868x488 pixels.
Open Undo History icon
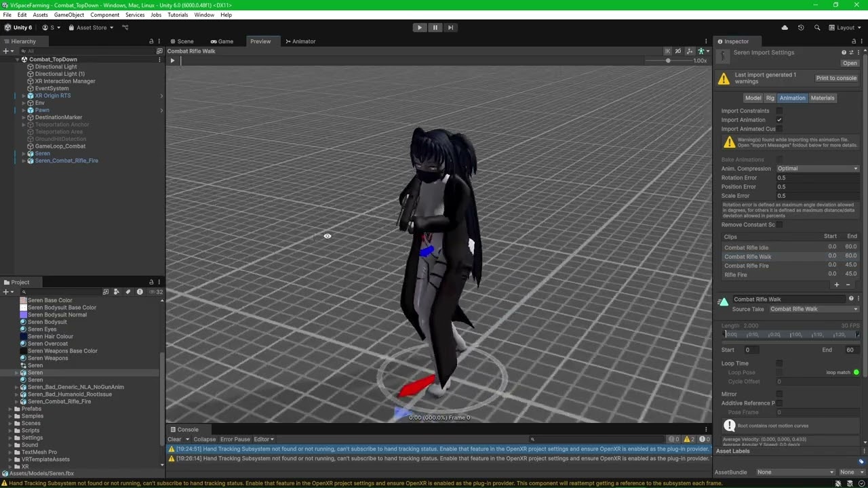pos(801,28)
